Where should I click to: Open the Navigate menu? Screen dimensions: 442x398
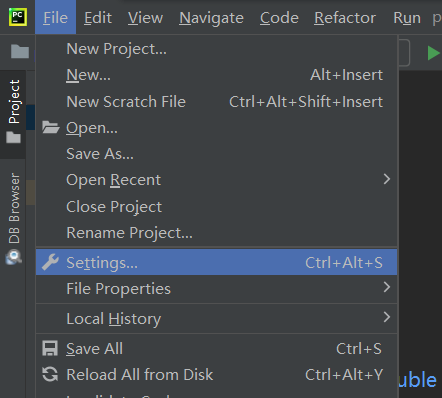(x=211, y=18)
